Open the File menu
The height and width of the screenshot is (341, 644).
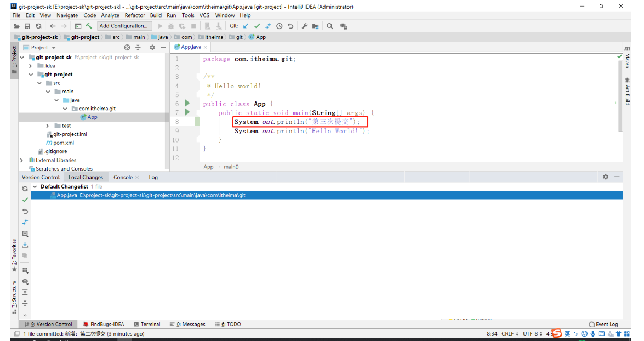click(x=16, y=15)
